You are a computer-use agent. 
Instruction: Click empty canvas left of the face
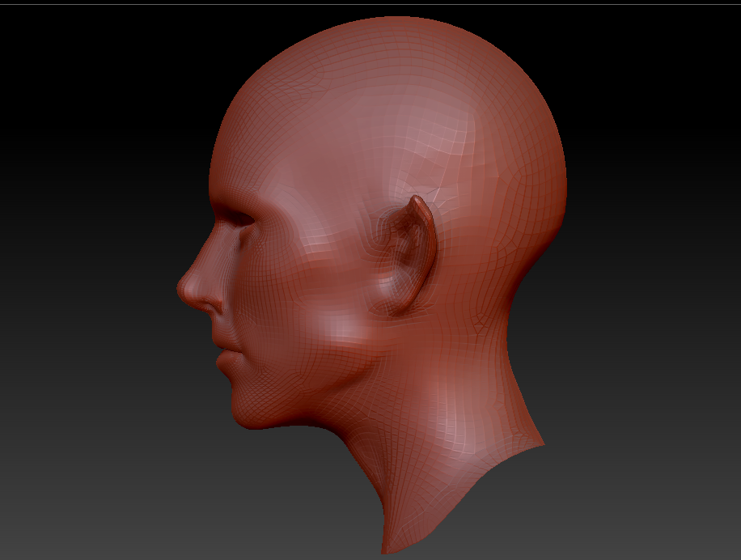tap(81, 283)
